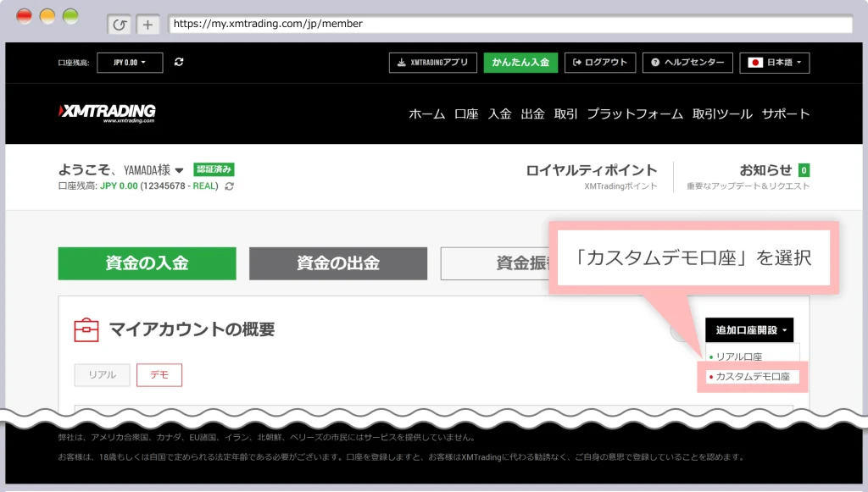Open 入金 navigation menu
Image resolution: width=868 pixels, height=492 pixels.
coord(499,113)
